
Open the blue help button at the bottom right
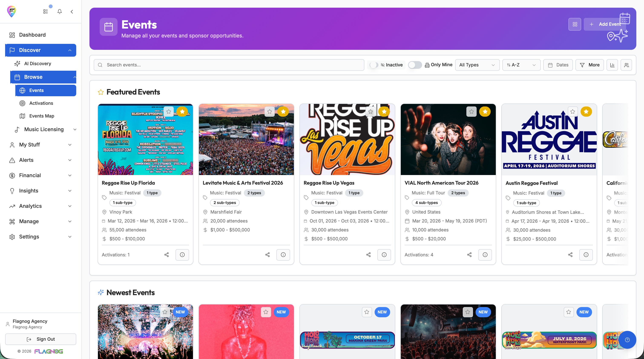627,339
